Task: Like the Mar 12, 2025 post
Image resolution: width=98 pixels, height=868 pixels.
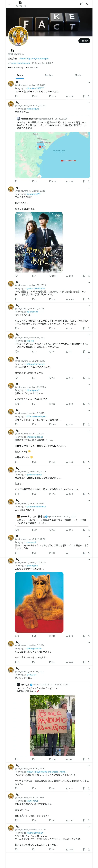Action: pos(49,96)
